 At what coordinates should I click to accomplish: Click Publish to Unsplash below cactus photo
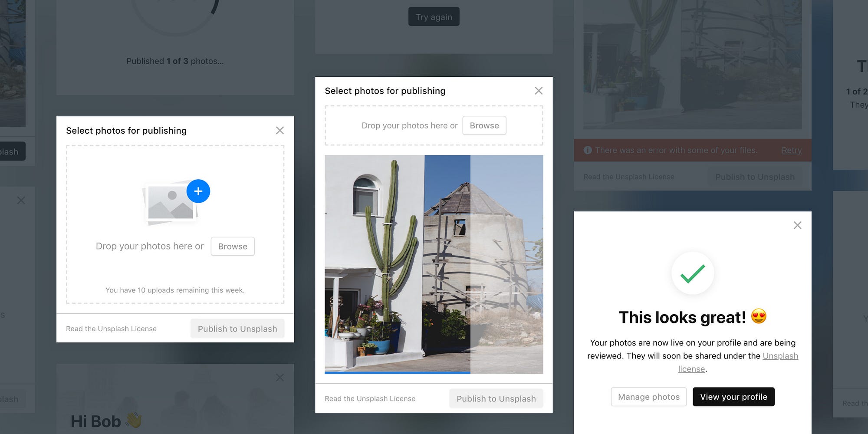496,398
